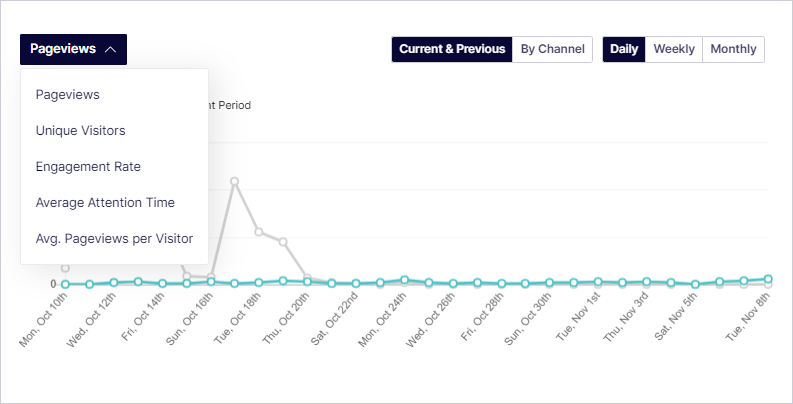Screen dimensions: 793x404
Task: Select Engagement Rate in dropdown list
Action: pyautogui.click(x=88, y=166)
